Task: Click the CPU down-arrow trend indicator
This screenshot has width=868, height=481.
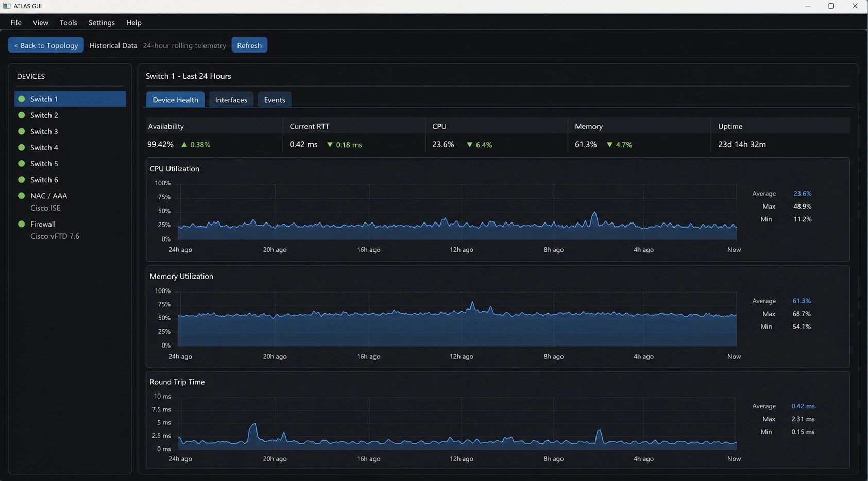Action: coord(469,145)
